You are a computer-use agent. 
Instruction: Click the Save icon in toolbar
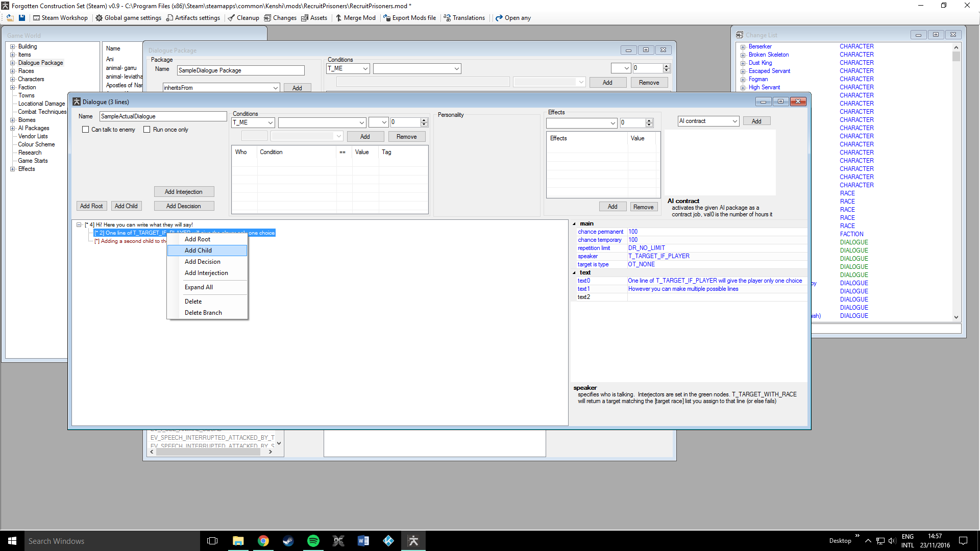coord(22,18)
